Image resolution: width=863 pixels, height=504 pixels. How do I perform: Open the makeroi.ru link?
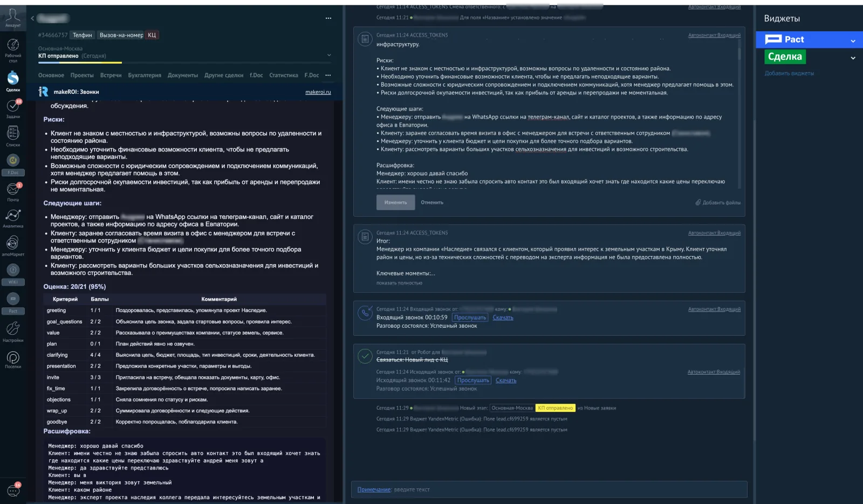[x=318, y=92]
